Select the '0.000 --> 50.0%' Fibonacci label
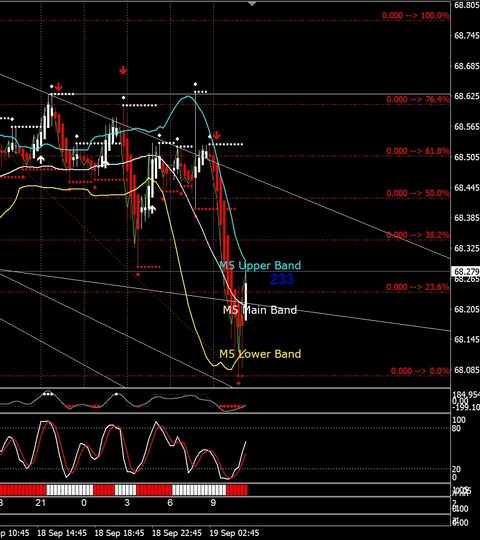Viewport: 480px width, 540px height. (x=418, y=193)
